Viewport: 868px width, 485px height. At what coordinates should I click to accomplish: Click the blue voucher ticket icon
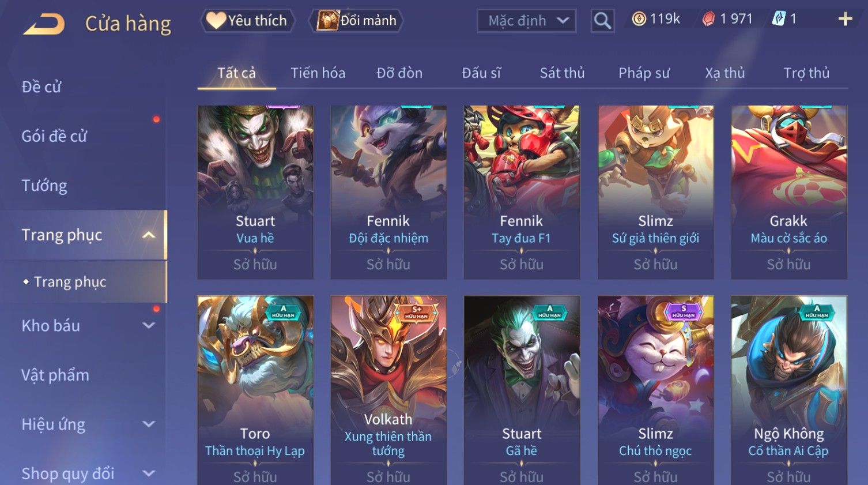coord(779,19)
